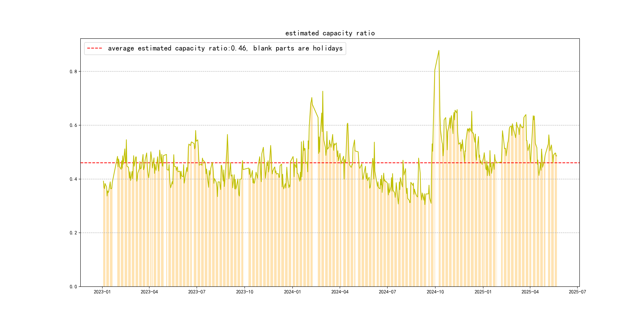The height and width of the screenshot is (322, 644).
Task: Click the highest peak of the yellow line
Action: click(x=439, y=51)
